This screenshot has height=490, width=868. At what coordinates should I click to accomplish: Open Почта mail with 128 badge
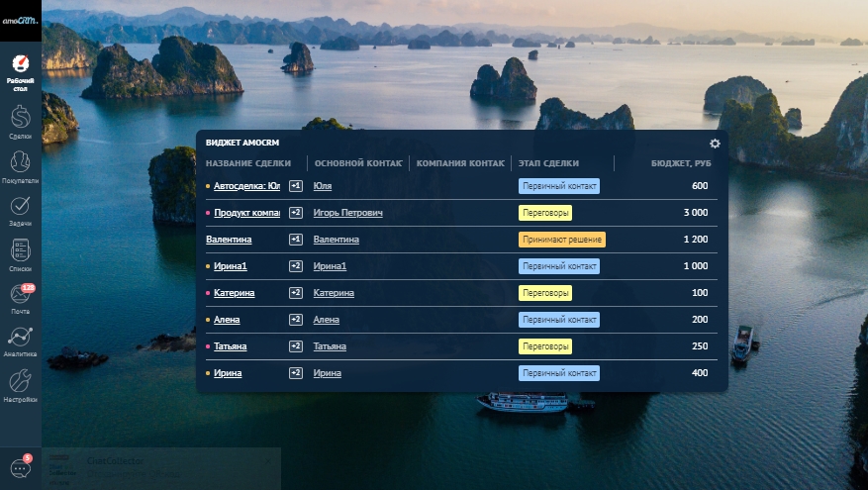[20, 297]
